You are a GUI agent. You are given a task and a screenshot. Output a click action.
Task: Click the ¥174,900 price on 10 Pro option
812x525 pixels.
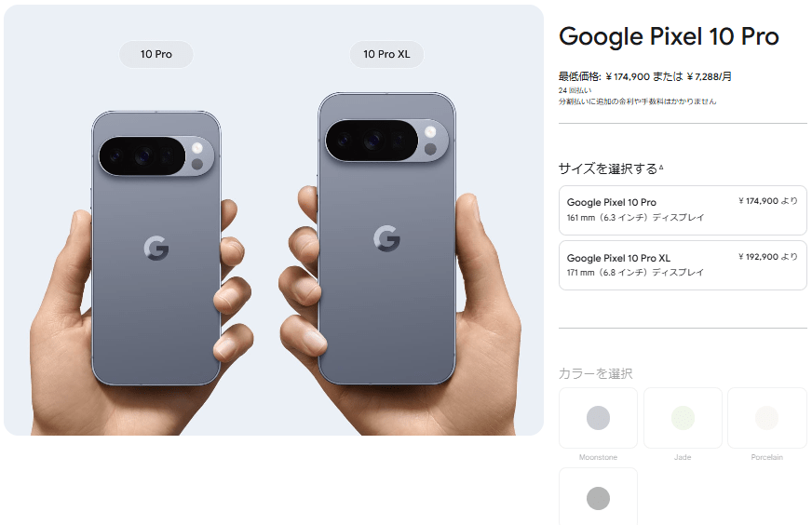(768, 201)
